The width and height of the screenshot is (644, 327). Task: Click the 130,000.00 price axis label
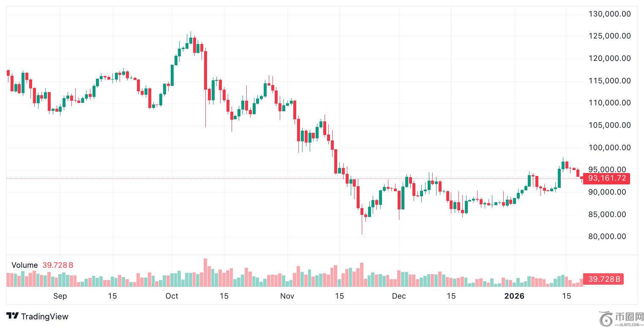point(609,14)
